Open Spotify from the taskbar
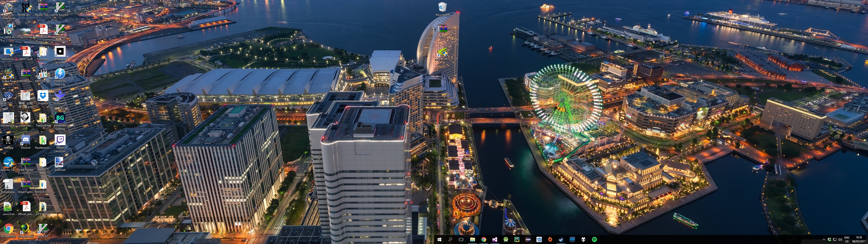The width and height of the screenshot is (868, 244). pyautogui.click(x=594, y=239)
